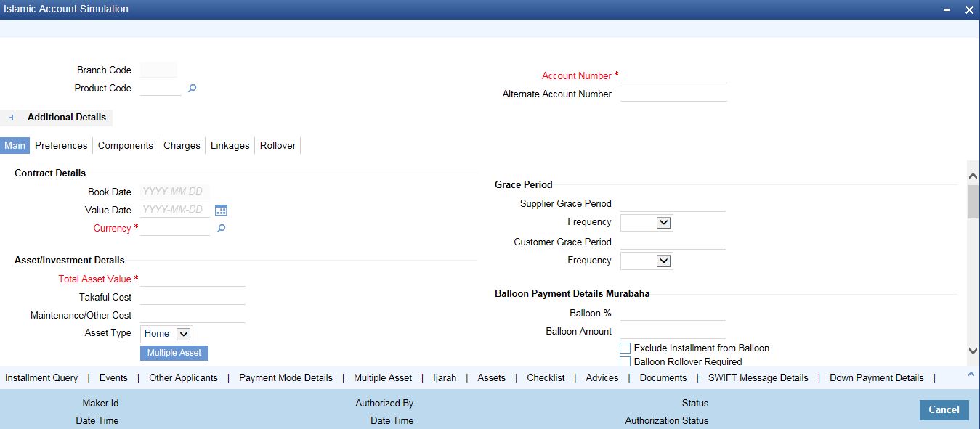Click the Cancel button

click(944, 410)
